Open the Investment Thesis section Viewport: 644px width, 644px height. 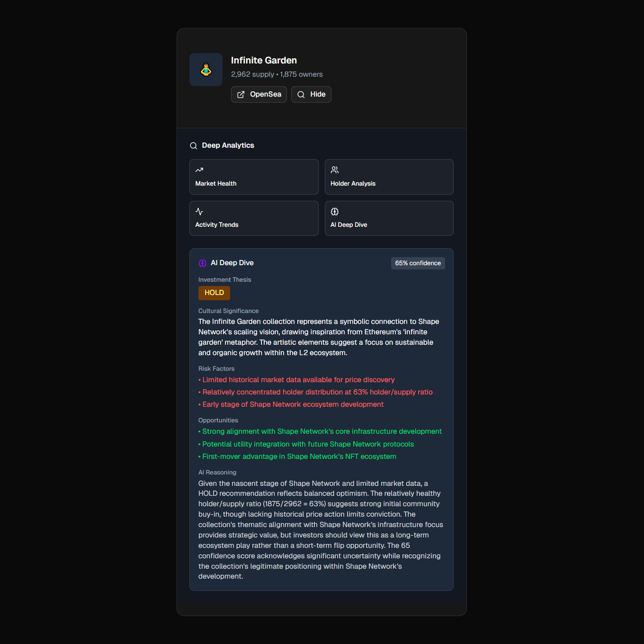pos(224,279)
